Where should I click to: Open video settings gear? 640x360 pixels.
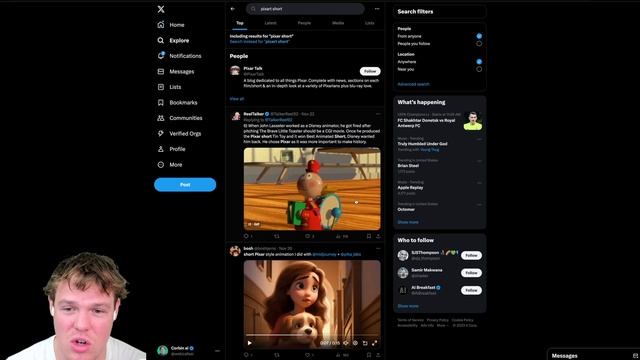click(x=355, y=343)
